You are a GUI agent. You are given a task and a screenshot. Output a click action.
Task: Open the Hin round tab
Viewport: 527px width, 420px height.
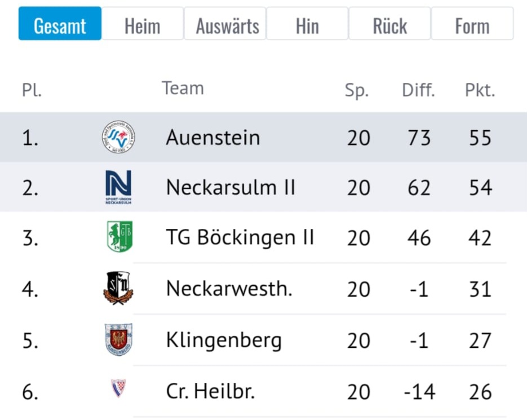click(307, 24)
